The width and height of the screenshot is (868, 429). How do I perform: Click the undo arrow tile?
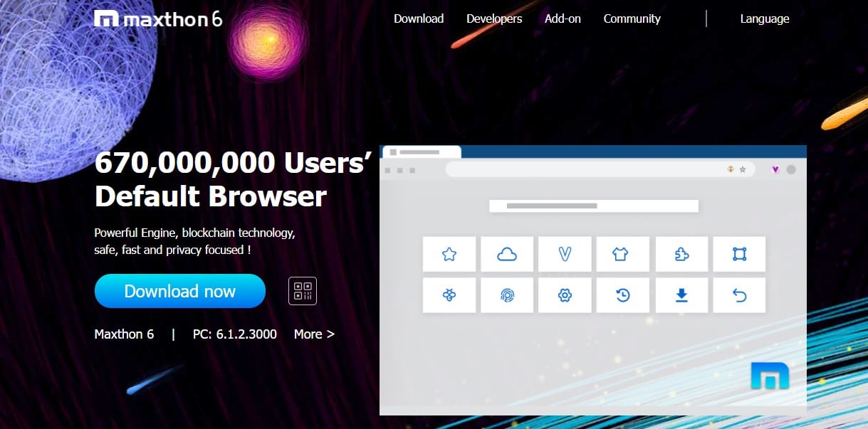(739, 295)
